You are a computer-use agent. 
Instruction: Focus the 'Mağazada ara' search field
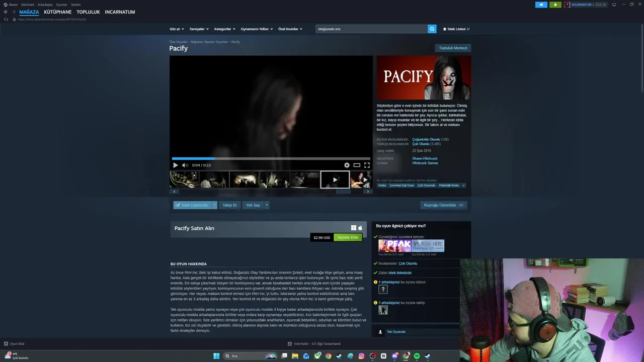pyautogui.click(x=371, y=29)
